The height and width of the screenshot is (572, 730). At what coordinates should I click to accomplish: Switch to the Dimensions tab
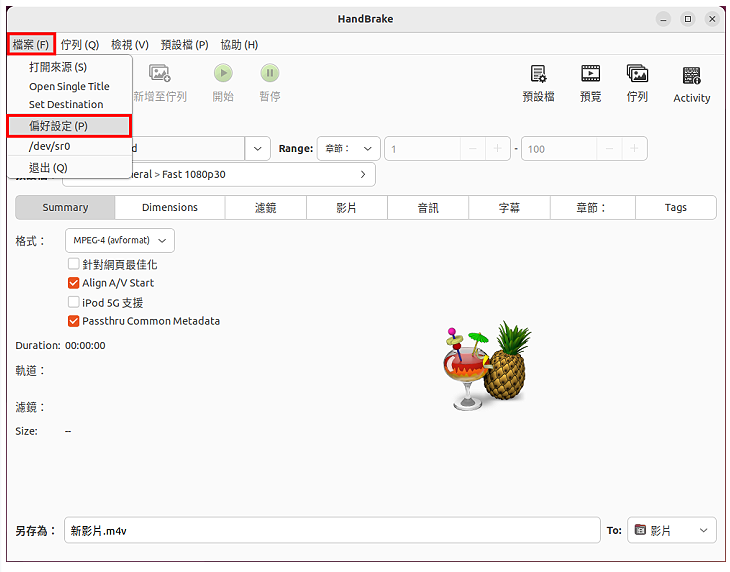point(170,208)
